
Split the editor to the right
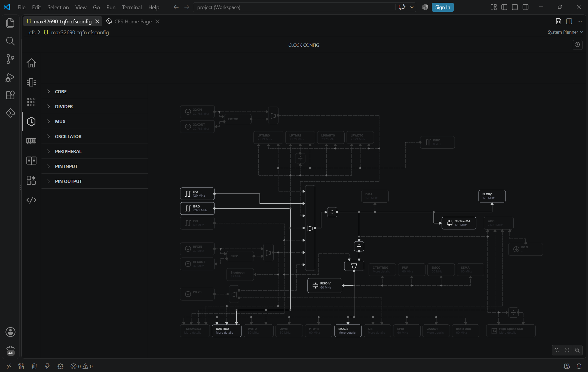click(x=569, y=21)
